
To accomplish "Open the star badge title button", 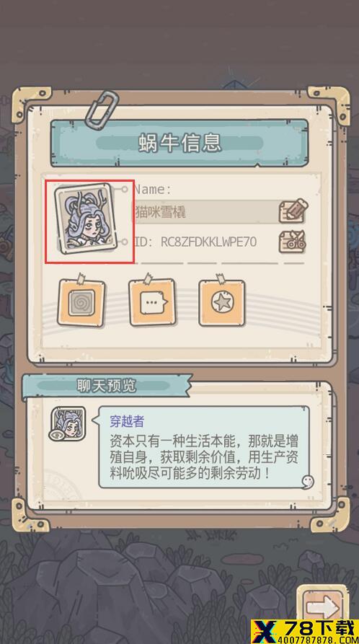I will click(222, 302).
